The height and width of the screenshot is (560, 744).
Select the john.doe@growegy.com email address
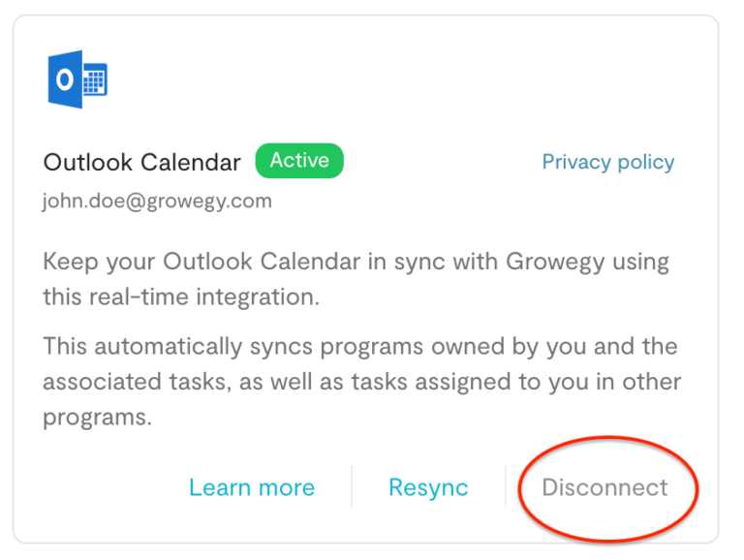point(157,202)
